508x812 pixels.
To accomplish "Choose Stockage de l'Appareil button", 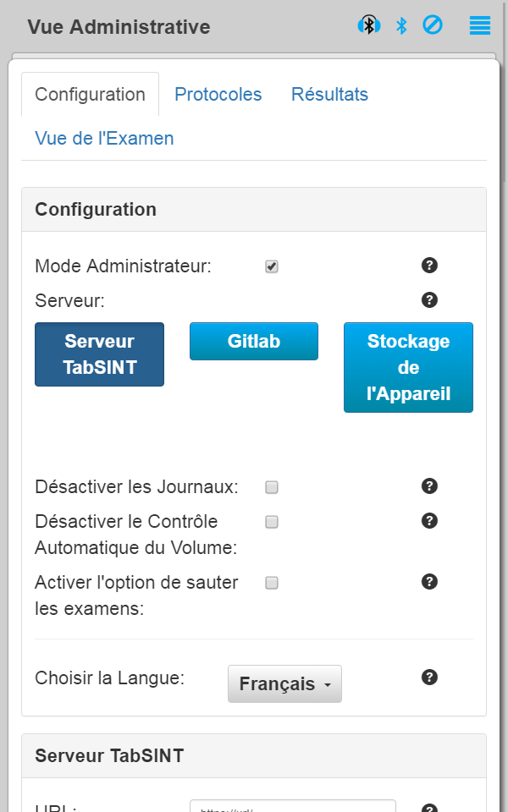I will click(x=408, y=367).
